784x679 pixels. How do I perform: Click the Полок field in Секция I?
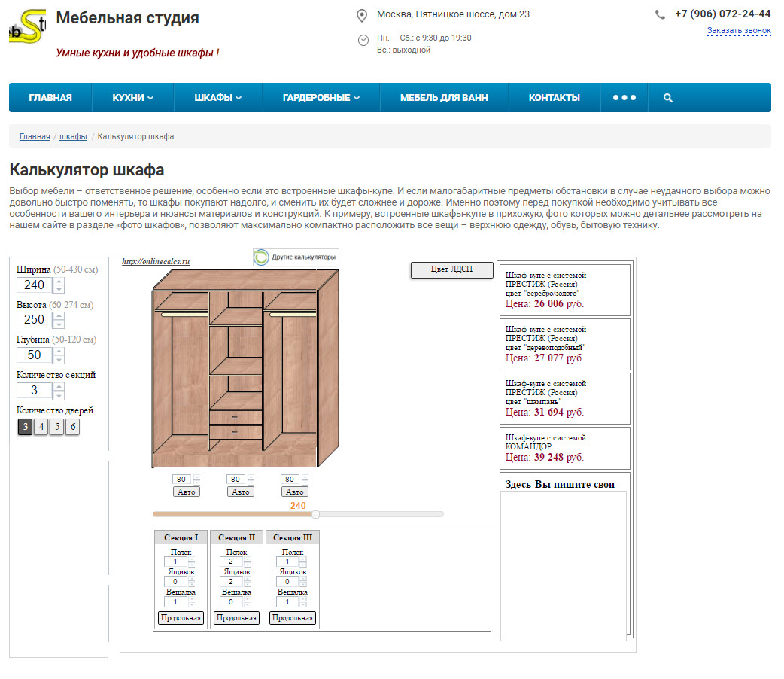[176, 562]
